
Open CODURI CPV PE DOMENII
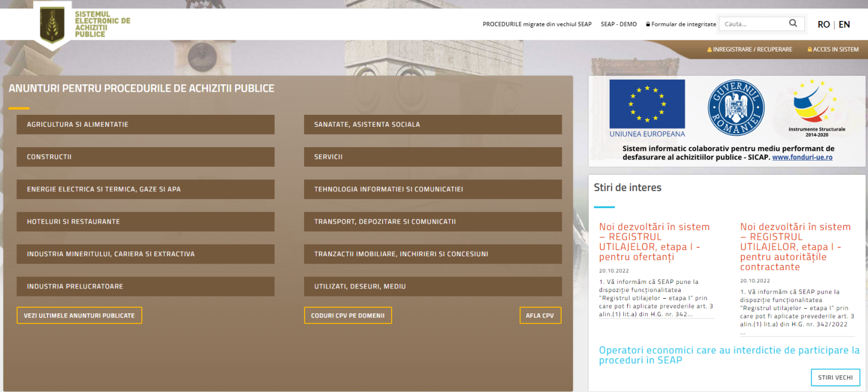click(x=348, y=315)
